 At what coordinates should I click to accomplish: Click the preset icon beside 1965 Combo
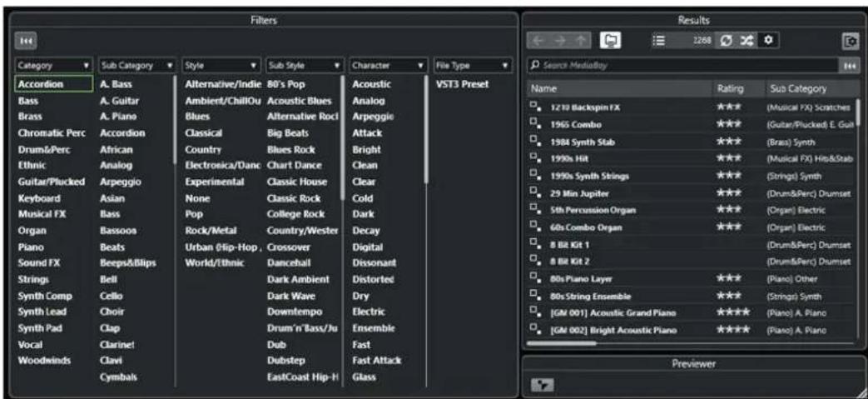pyautogui.click(x=535, y=124)
